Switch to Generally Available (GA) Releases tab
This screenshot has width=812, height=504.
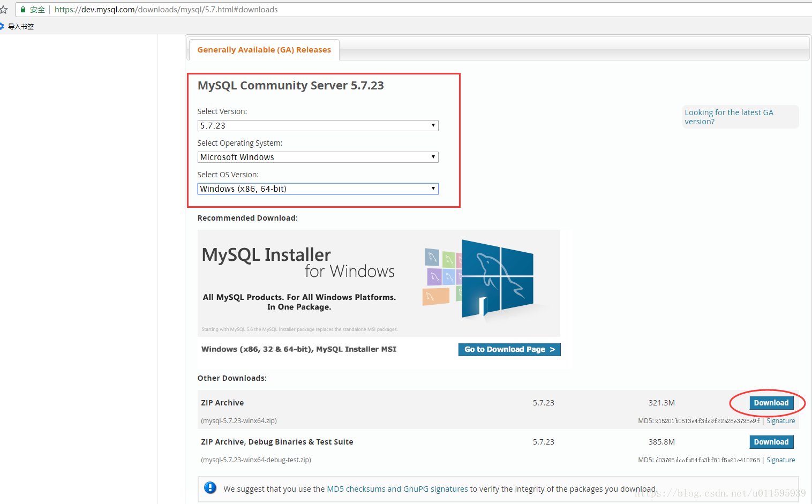pos(264,50)
